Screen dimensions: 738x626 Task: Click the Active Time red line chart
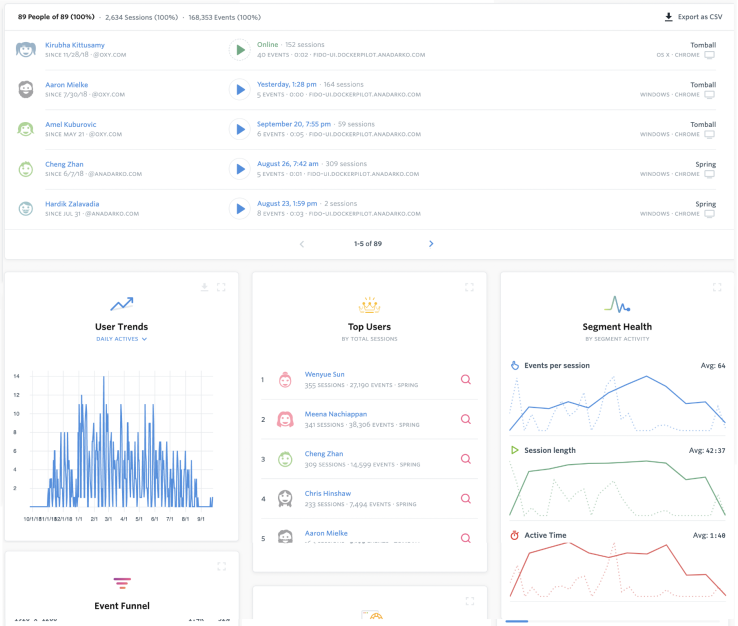(x=617, y=570)
